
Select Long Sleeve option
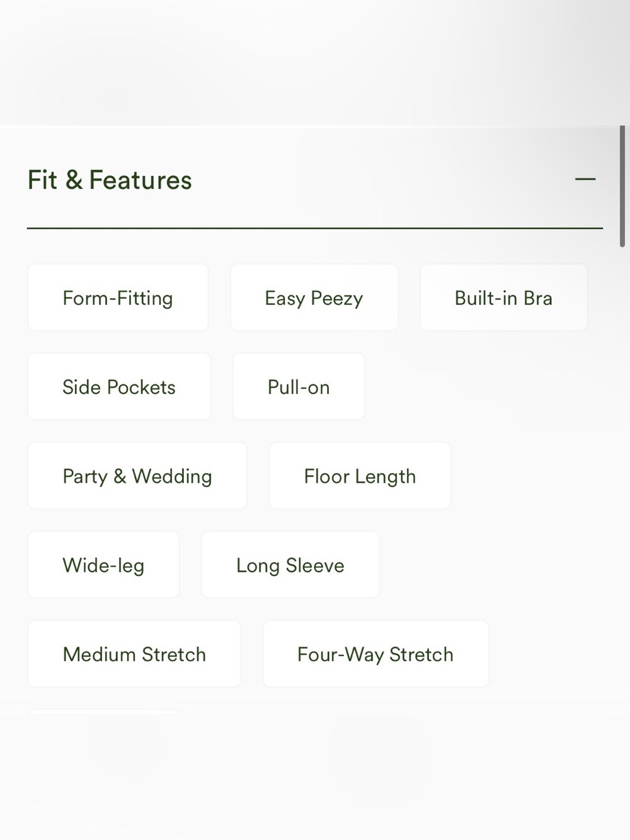[290, 565]
